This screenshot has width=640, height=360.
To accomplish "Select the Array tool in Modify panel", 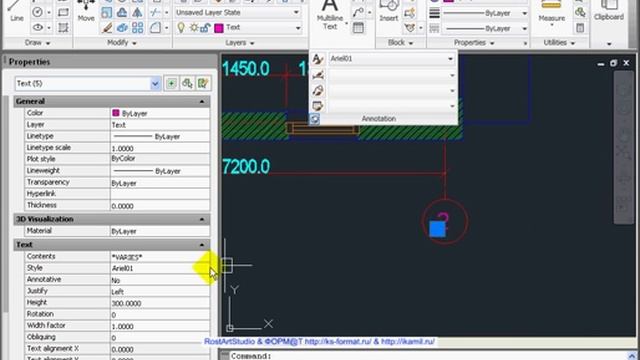I will point(138,28).
